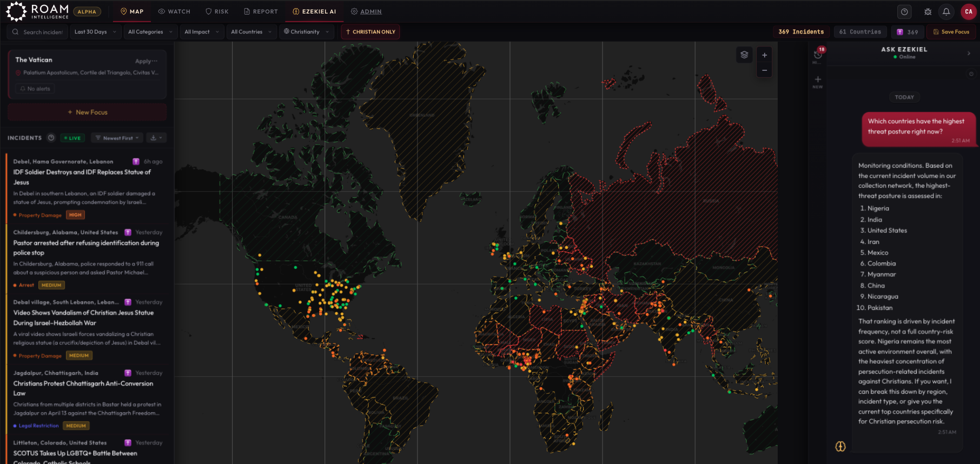The height and width of the screenshot is (464, 980).
Task: Click the purple cross 369 counter
Action: click(x=908, y=32)
